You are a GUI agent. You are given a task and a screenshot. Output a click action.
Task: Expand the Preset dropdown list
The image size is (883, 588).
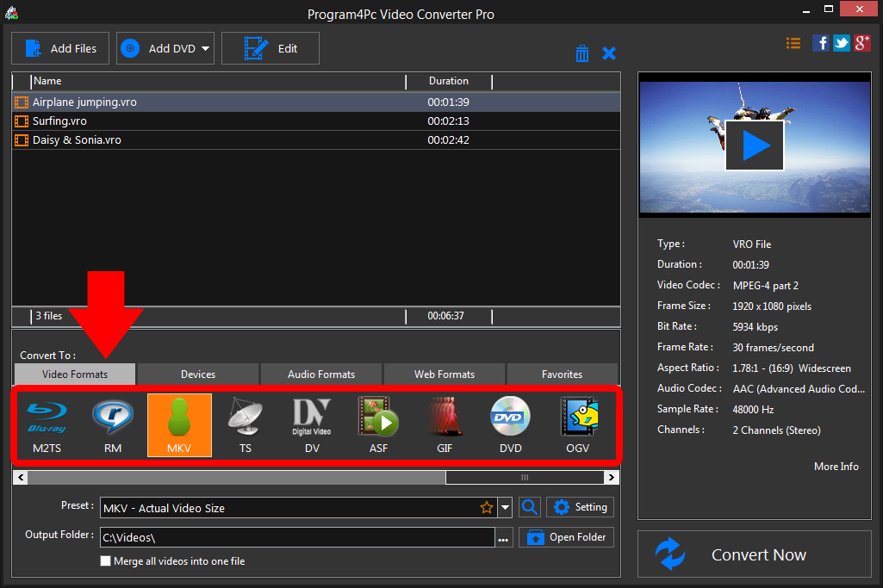[506, 508]
